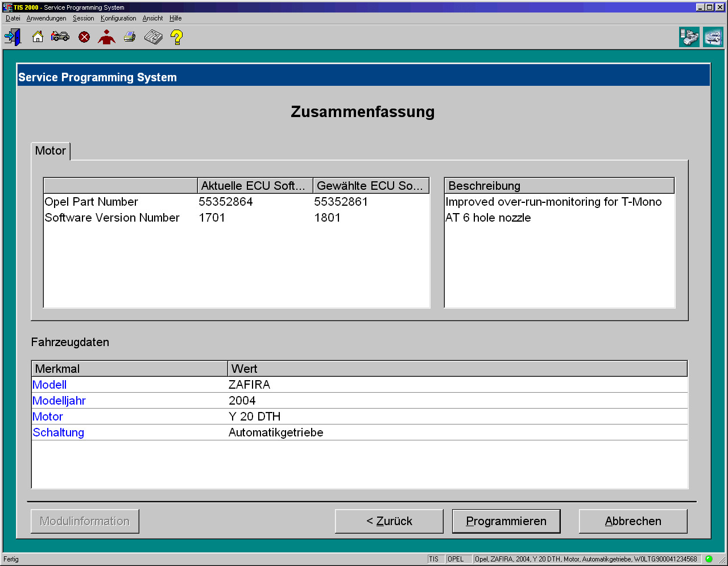Viewport: 728px width, 566px height.
Task: Click the red stop/close icon
Action: [84, 38]
